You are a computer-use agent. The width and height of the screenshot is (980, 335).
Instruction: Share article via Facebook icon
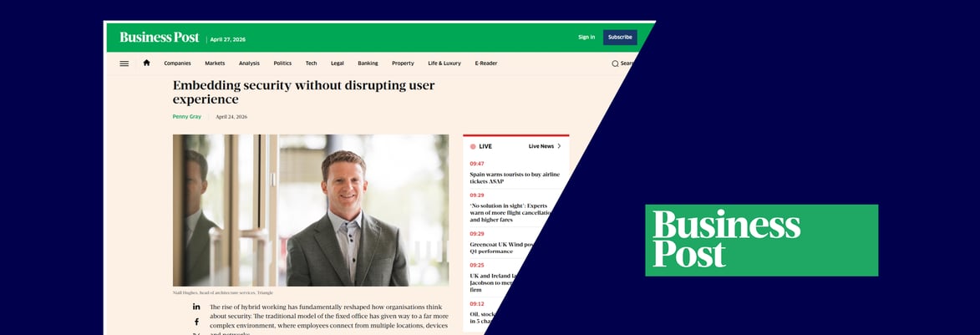tap(196, 322)
